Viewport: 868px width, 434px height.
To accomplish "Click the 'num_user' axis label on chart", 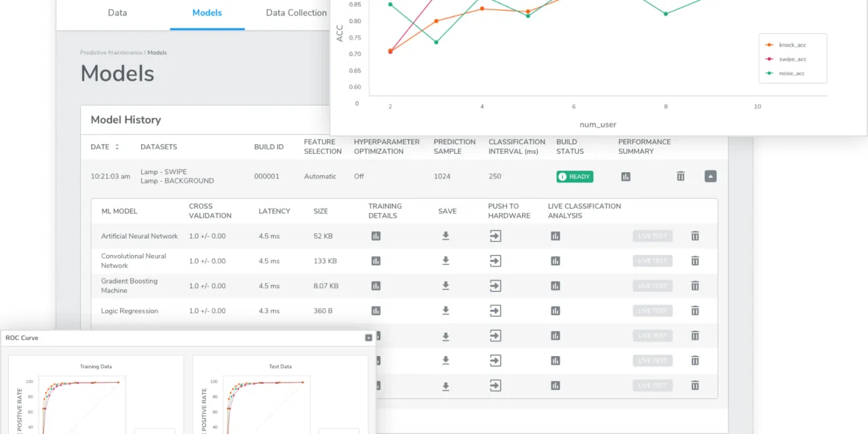I will click(597, 125).
